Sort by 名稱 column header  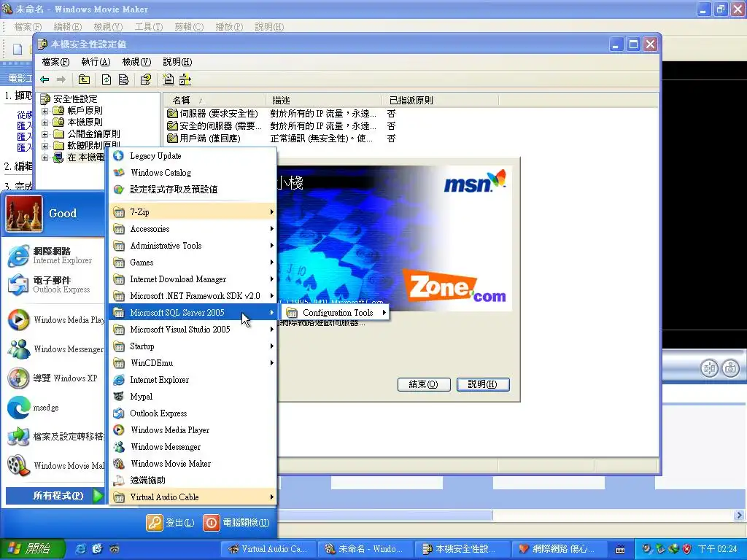[x=214, y=100]
